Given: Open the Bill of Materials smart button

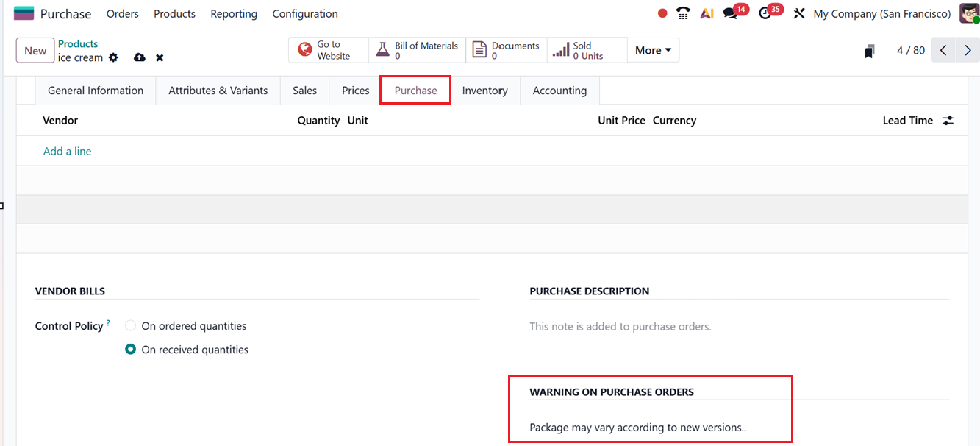Looking at the screenshot, I should (416, 49).
